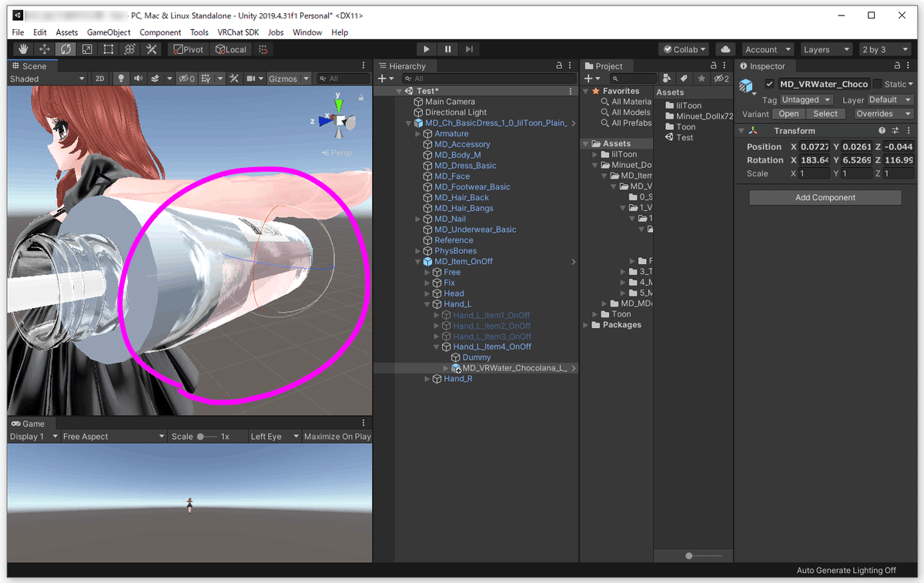Image resolution: width=924 pixels, height=583 pixels.
Task: Open the Shaded draw mode dropdown
Action: coord(47,79)
